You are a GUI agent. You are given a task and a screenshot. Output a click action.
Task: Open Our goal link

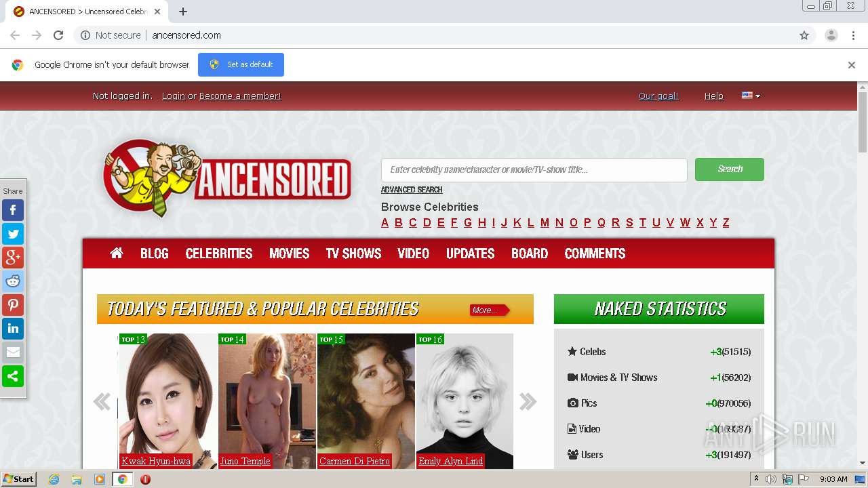(658, 96)
